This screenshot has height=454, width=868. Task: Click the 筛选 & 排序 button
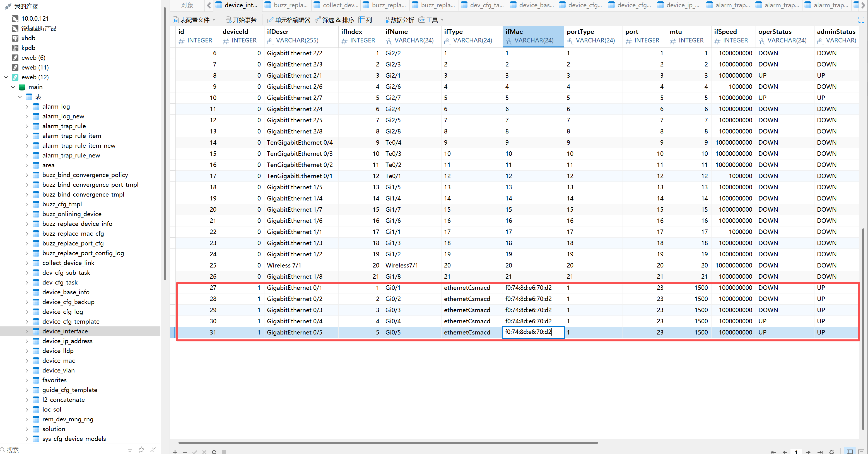pyautogui.click(x=334, y=20)
